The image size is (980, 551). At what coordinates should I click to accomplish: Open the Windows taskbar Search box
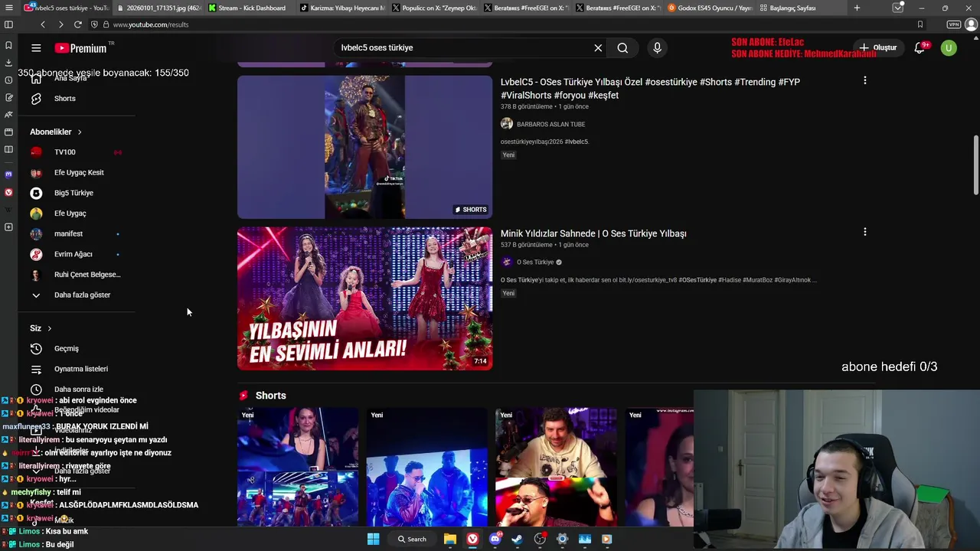pyautogui.click(x=412, y=539)
